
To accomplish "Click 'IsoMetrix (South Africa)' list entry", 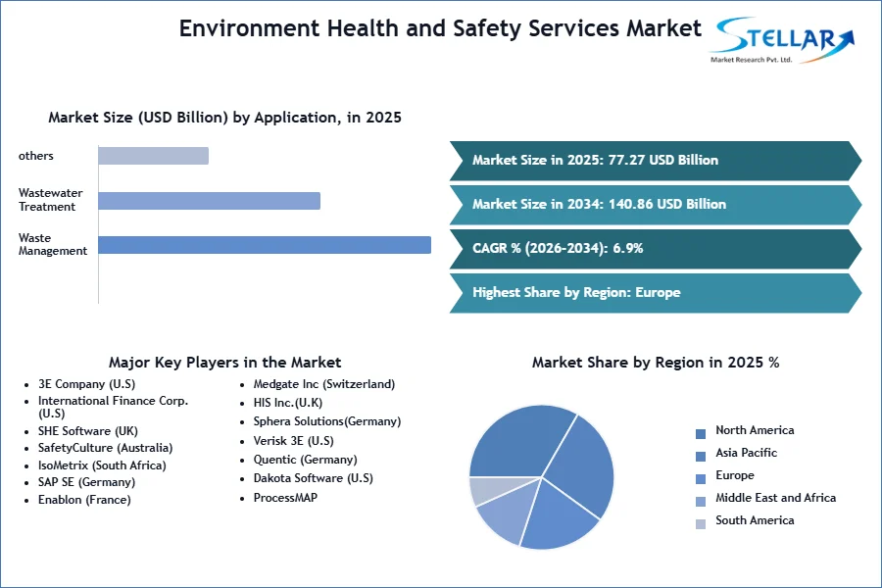I will click(x=102, y=465).
